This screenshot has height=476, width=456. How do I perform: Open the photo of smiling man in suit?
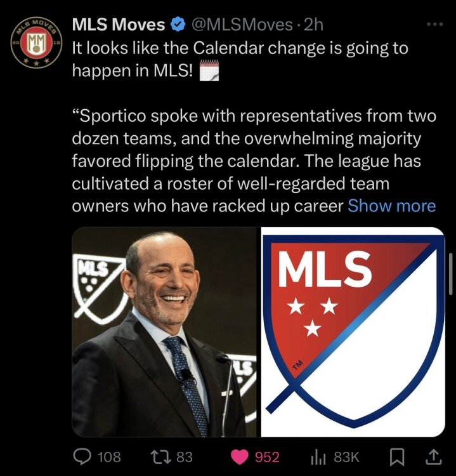click(164, 332)
